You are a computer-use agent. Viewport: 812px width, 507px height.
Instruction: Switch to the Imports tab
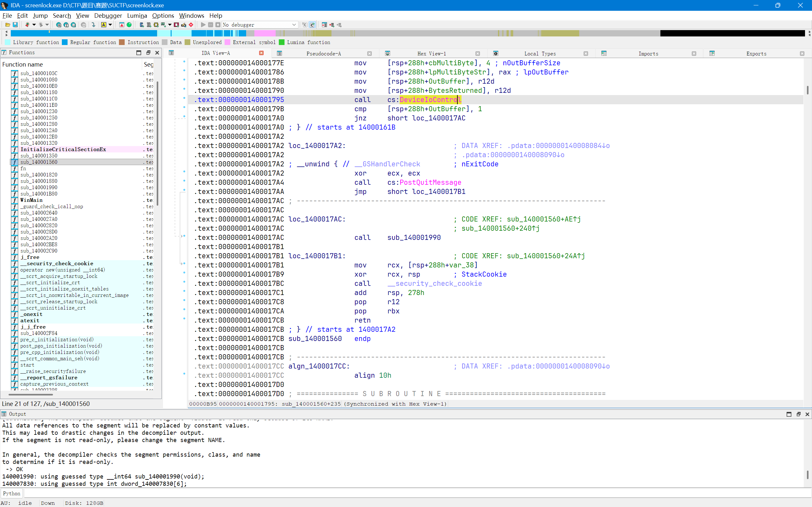click(x=648, y=54)
